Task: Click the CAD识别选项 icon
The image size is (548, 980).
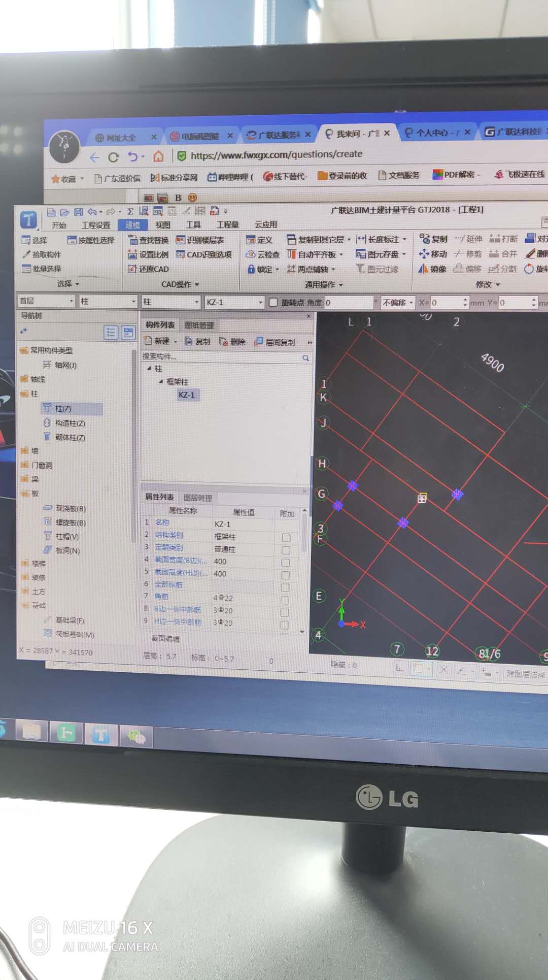Action: (x=180, y=254)
